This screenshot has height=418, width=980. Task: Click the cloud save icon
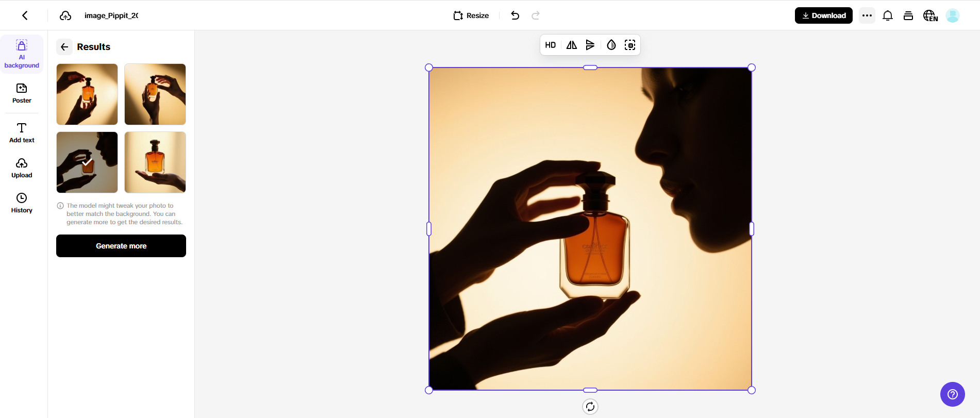pyautogui.click(x=65, y=15)
